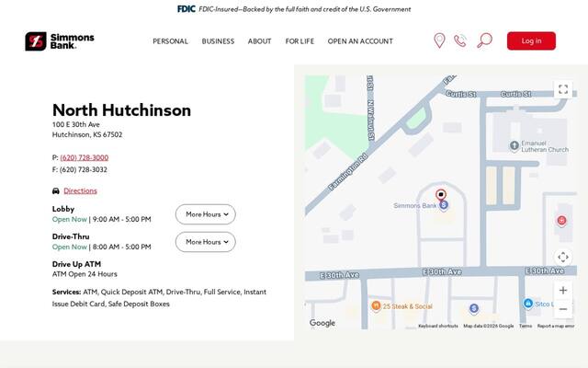
Task: Click the Log in button
Action: [531, 40]
